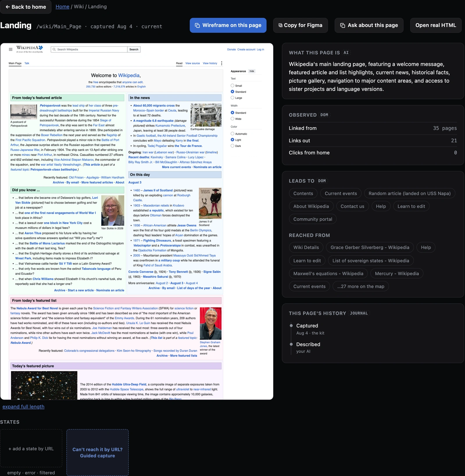The width and height of the screenshot is (465, 476).
Task: Click add a state by URL
Action: (31, 448)
